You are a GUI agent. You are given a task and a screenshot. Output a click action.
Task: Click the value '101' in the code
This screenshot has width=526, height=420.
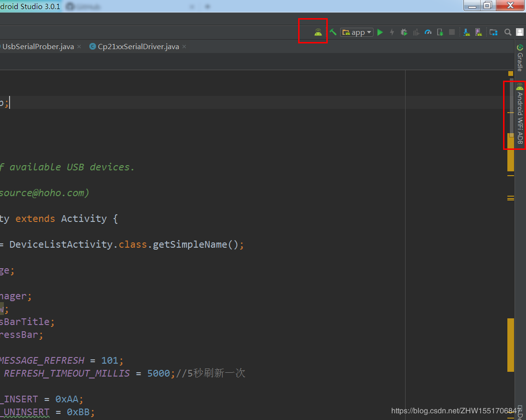[110, 360]
